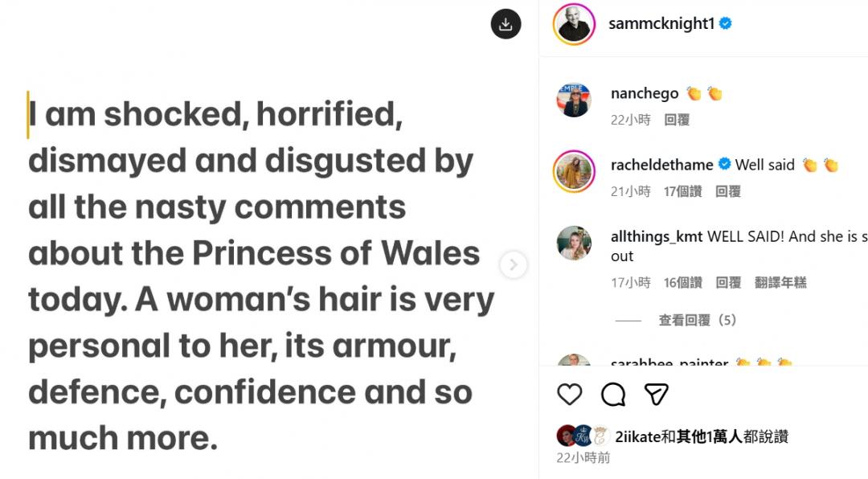Like the post with the heart icon
The image size is (868, 479).
tap(569, 394)
